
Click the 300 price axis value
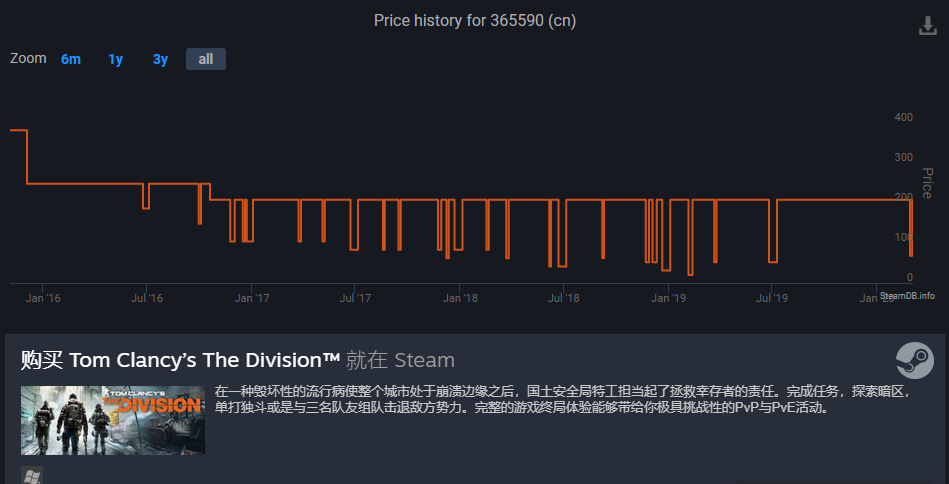[x=904, y=157]
